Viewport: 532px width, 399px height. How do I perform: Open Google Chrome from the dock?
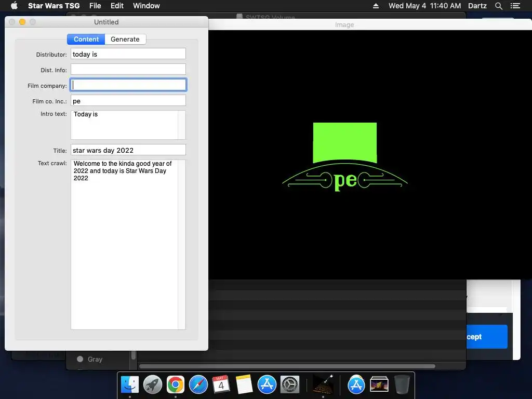click(x=176, y=385)
